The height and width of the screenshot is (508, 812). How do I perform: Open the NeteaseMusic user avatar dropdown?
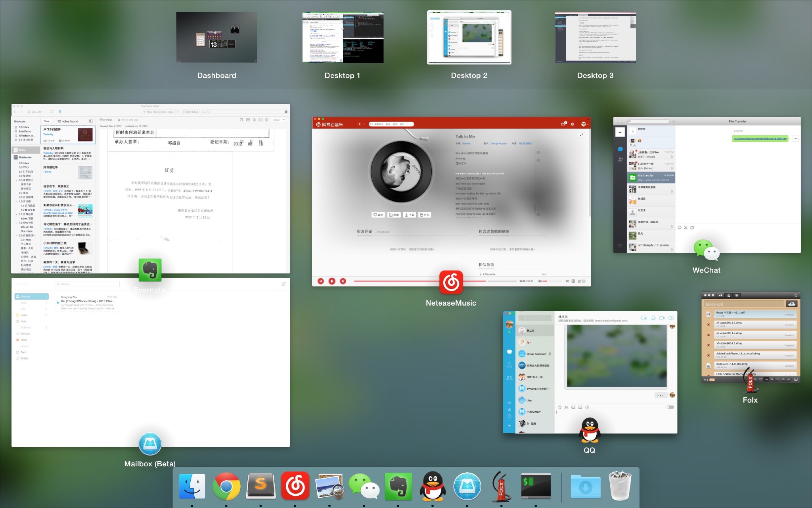point(584,124)
